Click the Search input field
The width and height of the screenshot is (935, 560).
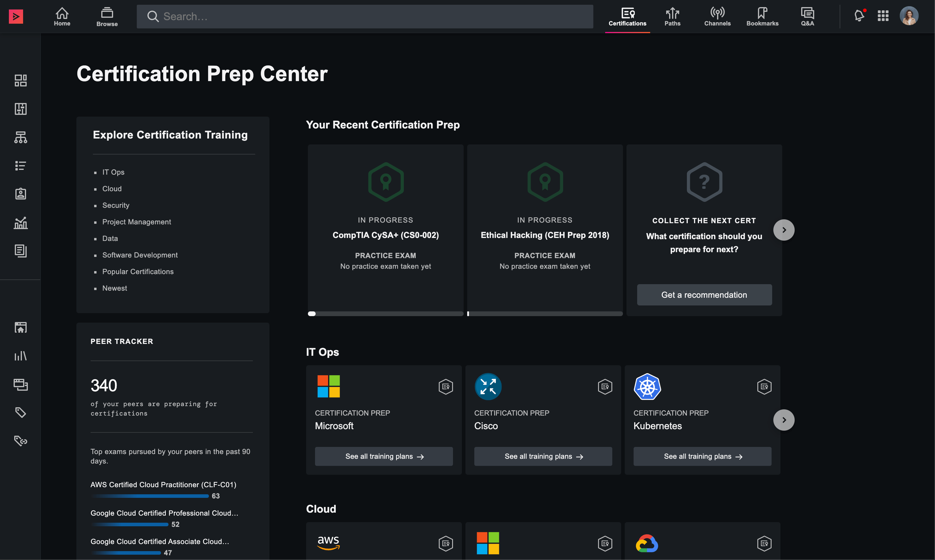pyautogui.click(x=365, y=17)
